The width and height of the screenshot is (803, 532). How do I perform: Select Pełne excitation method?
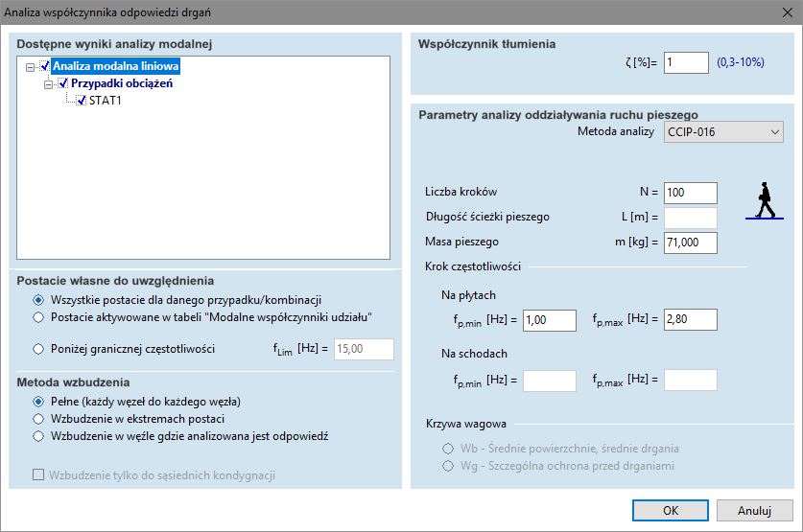point(38,402)
